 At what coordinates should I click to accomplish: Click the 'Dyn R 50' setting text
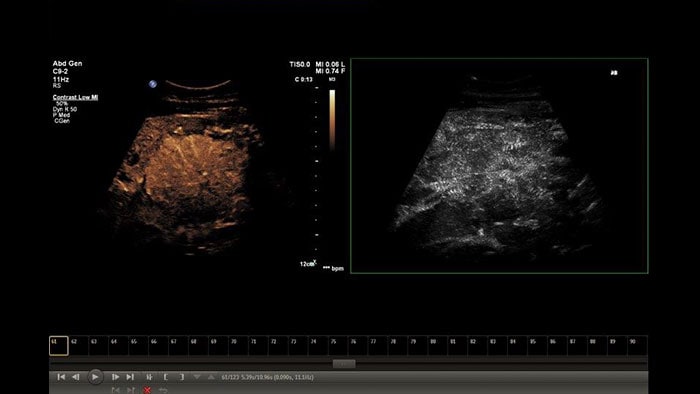coord(65,109)
